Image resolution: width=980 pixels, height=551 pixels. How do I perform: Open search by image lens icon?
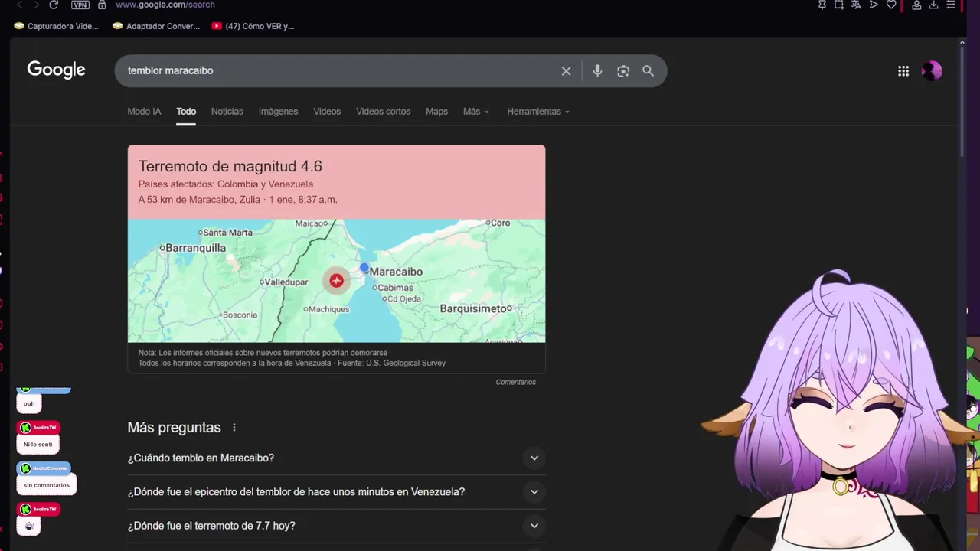coord(623,71)
